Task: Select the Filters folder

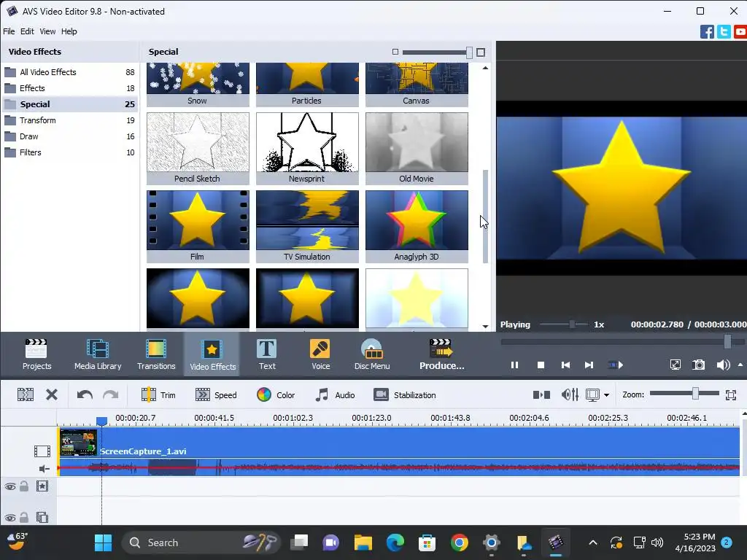Action: [x=69, y=152]
